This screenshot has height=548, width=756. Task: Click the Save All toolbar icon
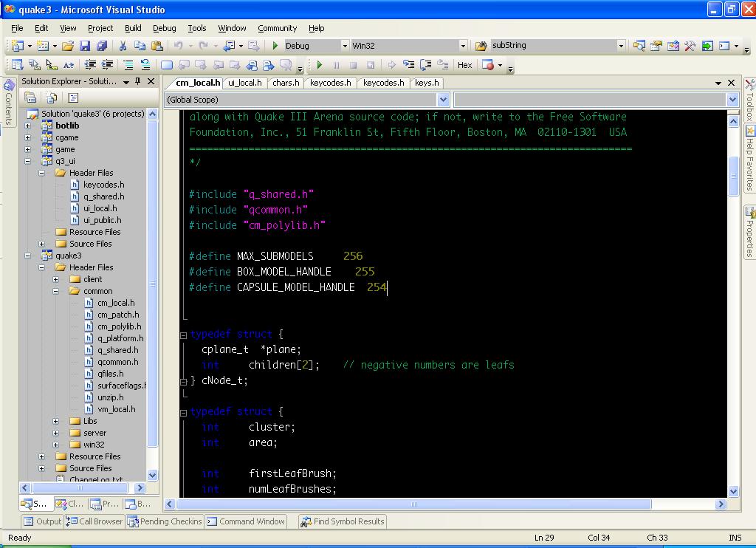point(102,46)
